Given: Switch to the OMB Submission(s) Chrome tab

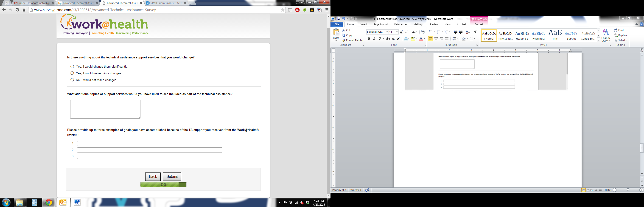Looking at the screenshot, I should 165,3.
